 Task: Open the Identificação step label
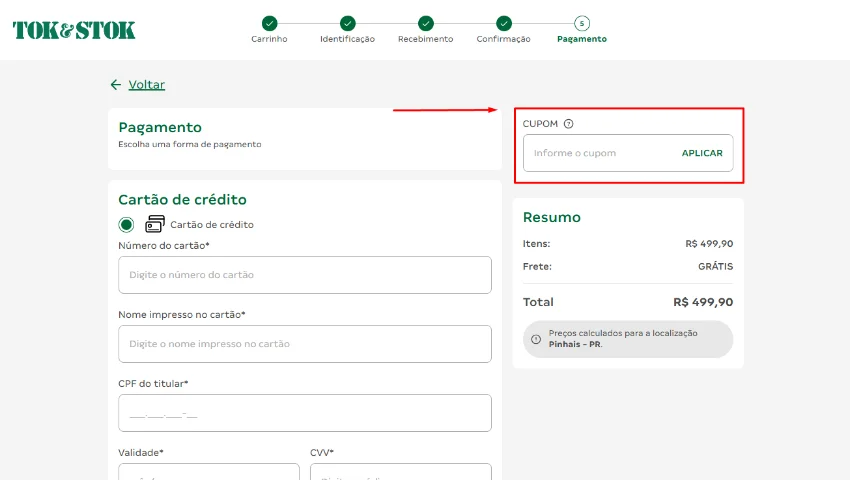(x=347, y=39)
